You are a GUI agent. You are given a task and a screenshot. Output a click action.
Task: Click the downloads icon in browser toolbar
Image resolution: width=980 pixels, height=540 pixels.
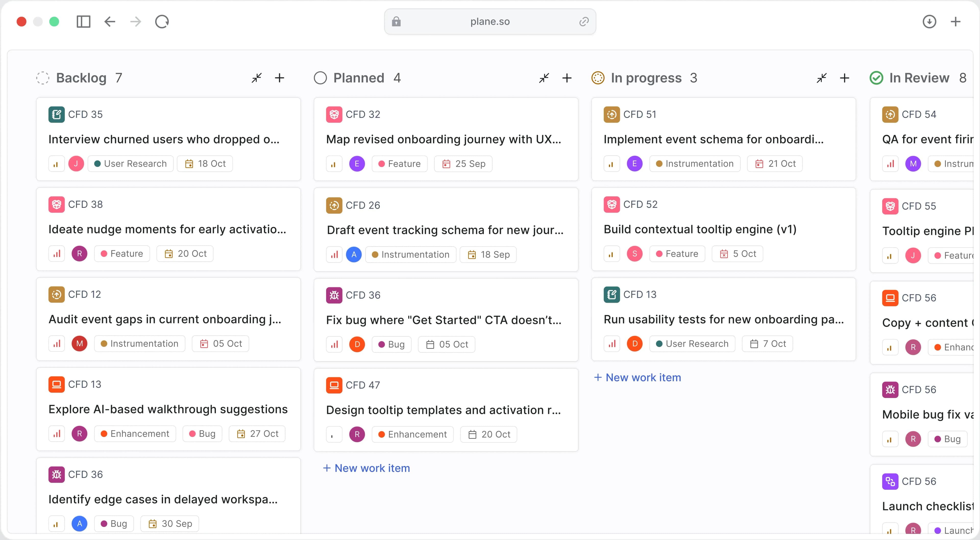click(x=929, y=22)
